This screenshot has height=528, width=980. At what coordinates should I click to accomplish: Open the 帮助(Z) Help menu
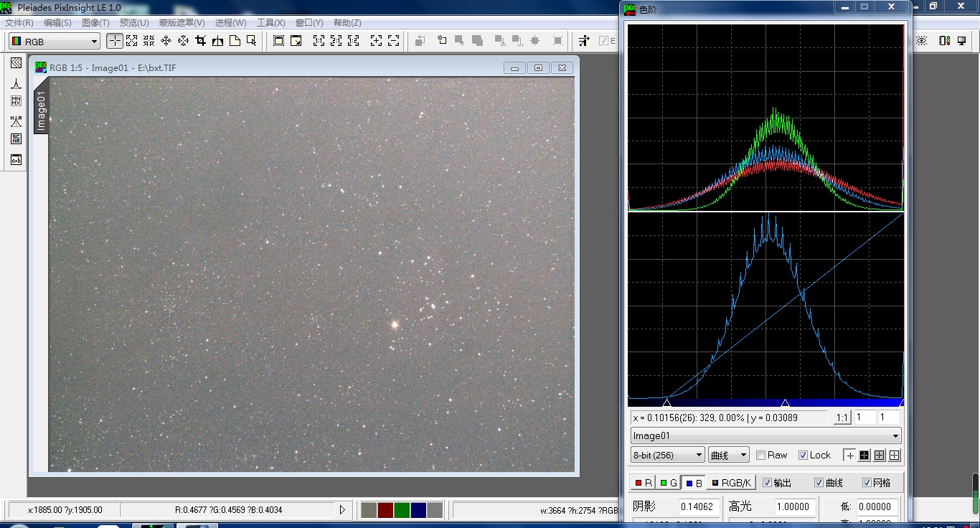[347, 23]
